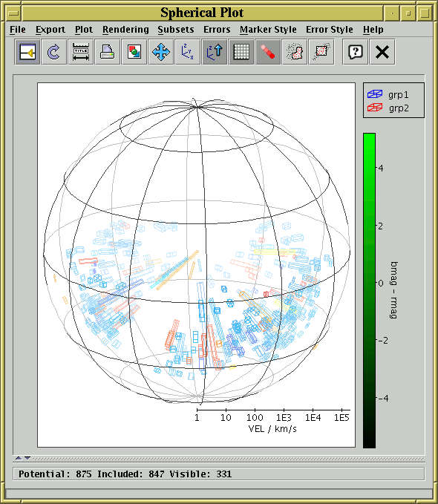Click the print plot icon
This screenshot has width=438, height=504.
108,52
